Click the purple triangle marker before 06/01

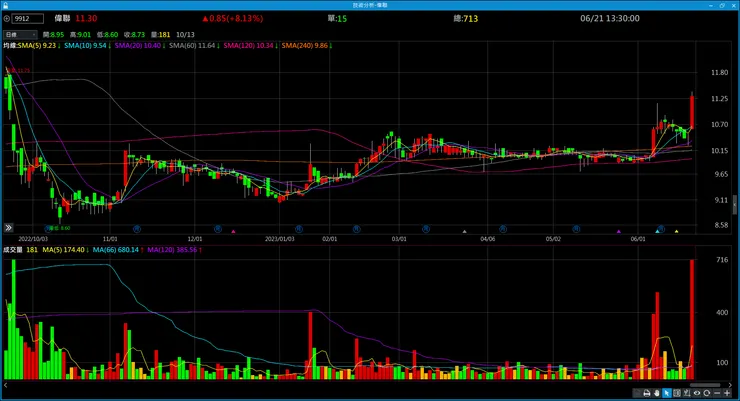tap(619, 231)
